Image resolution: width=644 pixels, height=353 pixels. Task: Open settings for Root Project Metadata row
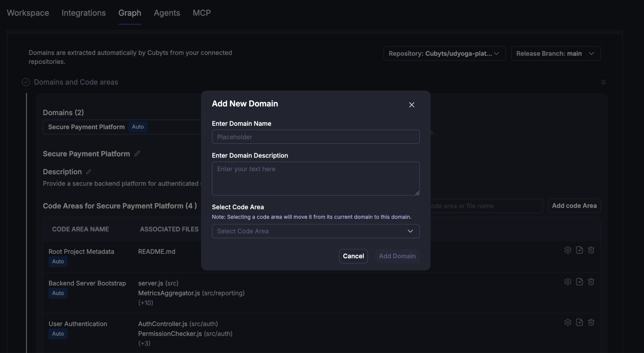point(568,250)
